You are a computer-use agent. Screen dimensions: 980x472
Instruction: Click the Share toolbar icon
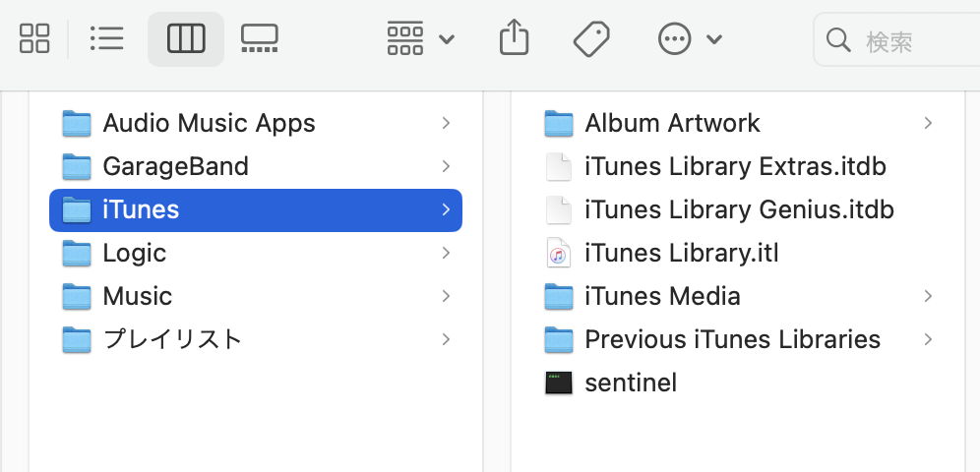pos(514,38)
